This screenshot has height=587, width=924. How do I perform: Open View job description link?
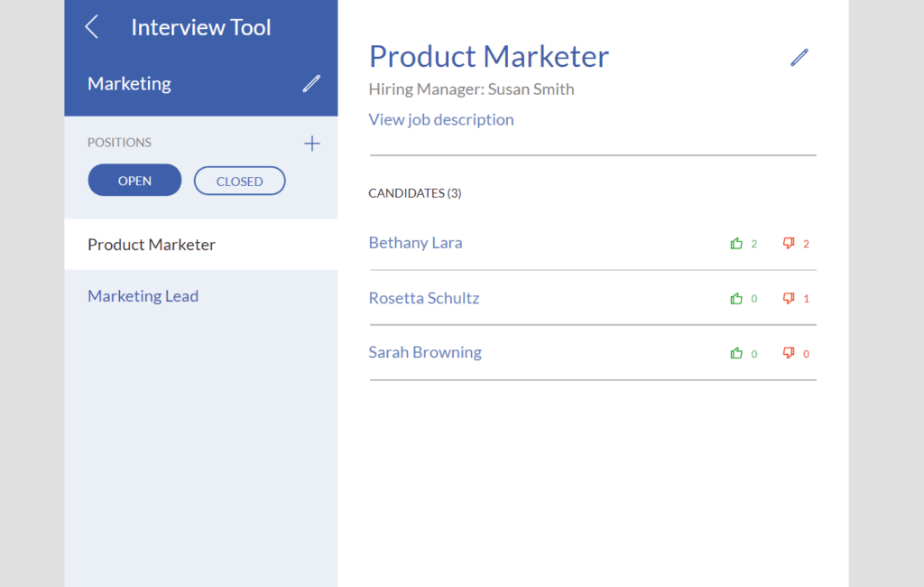pyautogui.click(x=440, y=119)
